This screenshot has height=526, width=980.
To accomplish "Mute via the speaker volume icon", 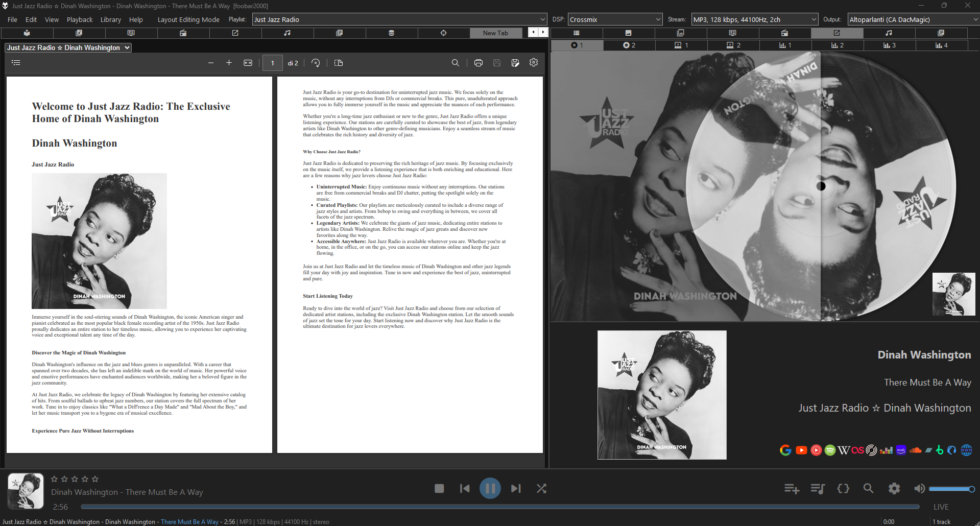I will click(x=919, y=489).
